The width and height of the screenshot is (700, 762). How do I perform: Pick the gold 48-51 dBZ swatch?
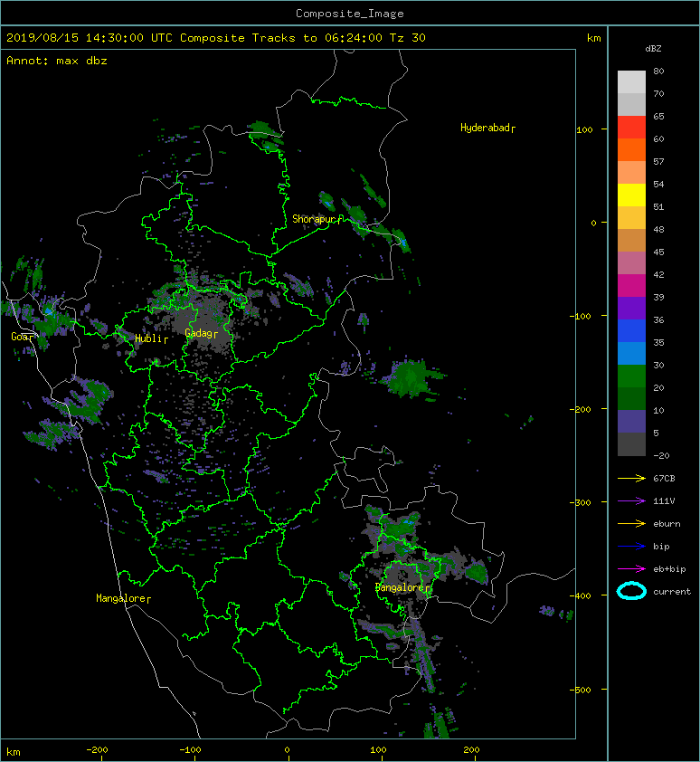click(x=631, y=218)
